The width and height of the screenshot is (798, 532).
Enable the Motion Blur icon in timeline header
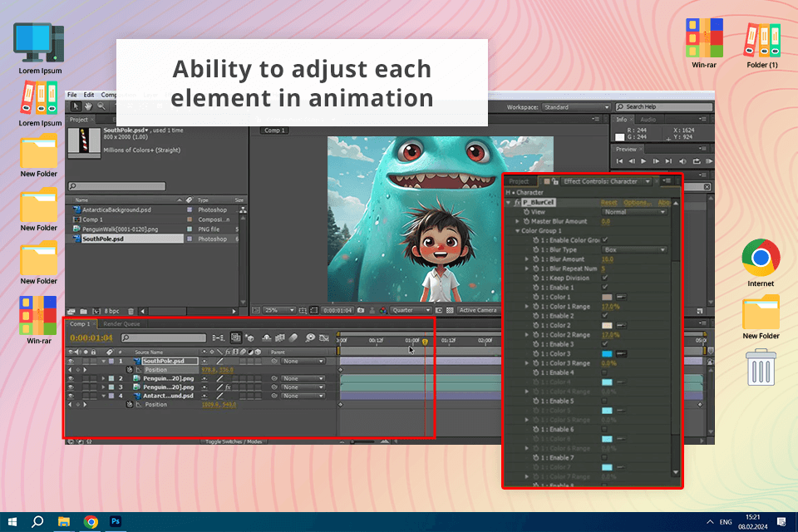pyautogui.click(x=293, y=337)
